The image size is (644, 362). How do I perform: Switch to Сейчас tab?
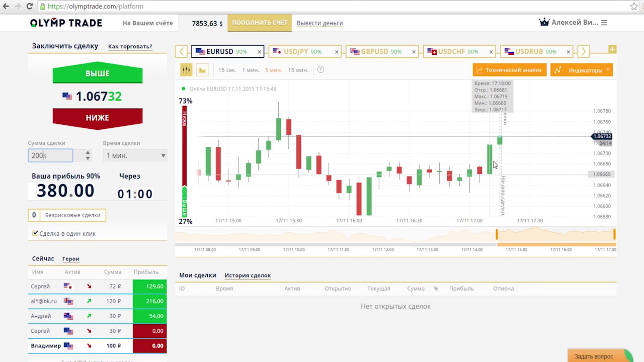tap(43, 258)
